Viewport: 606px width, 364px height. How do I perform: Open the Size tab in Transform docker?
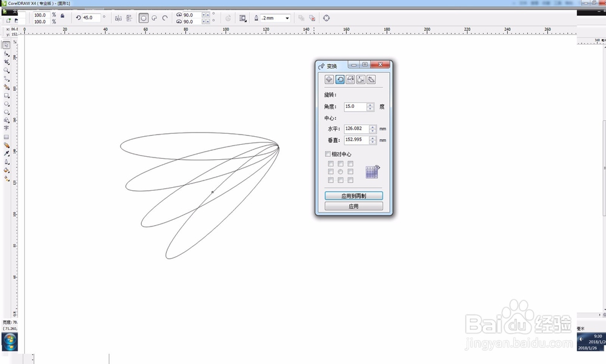pyautogui.click(x=361, y=79)
